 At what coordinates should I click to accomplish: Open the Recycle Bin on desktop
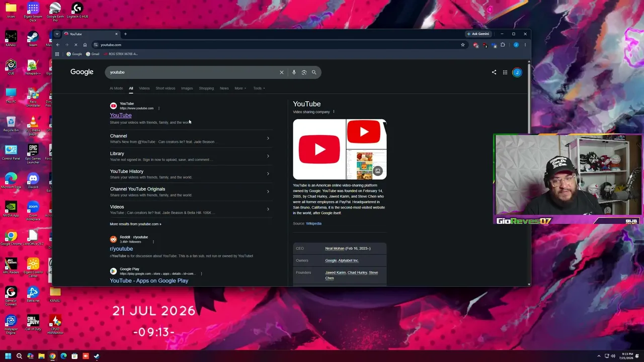[x=11, y=124]
